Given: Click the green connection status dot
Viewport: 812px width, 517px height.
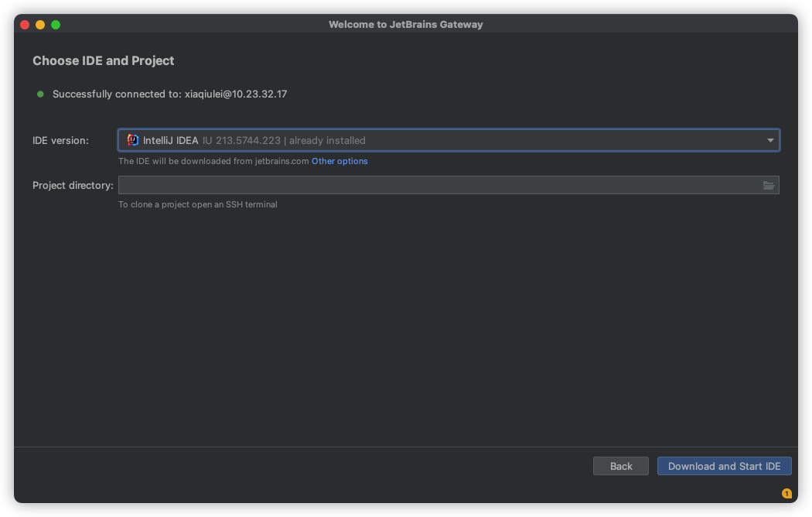Looking at the screenshot, I should (40, 94).
